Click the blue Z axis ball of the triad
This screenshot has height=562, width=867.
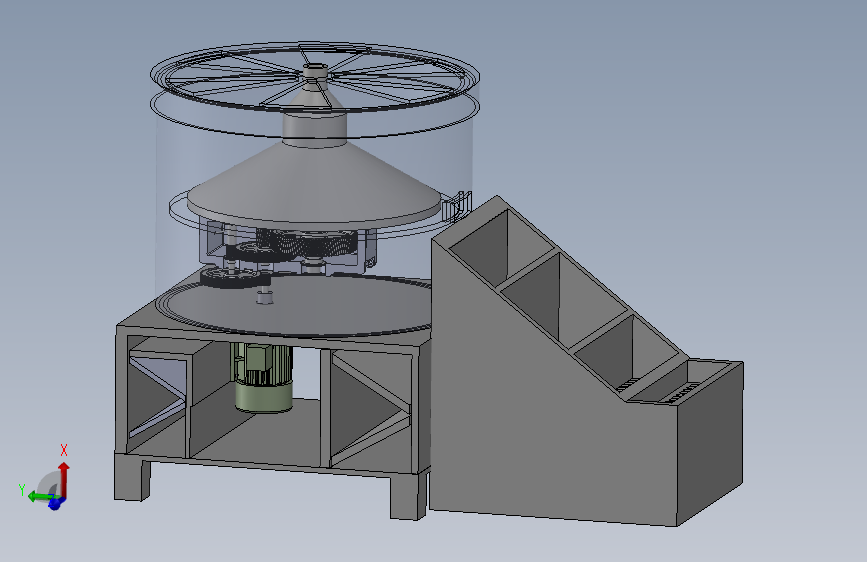pyautogui.click(x=55, y=504)
